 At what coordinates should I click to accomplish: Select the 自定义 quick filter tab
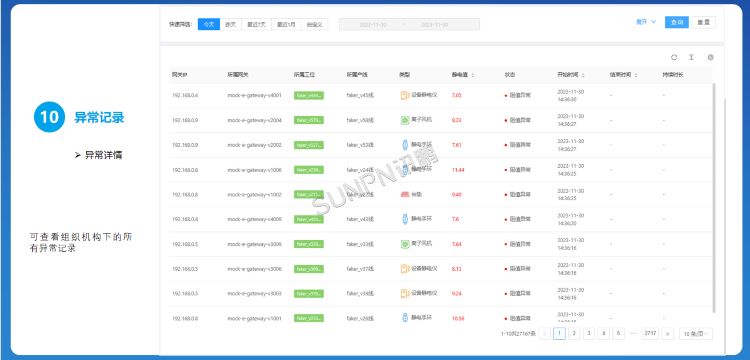pos(314,24)
